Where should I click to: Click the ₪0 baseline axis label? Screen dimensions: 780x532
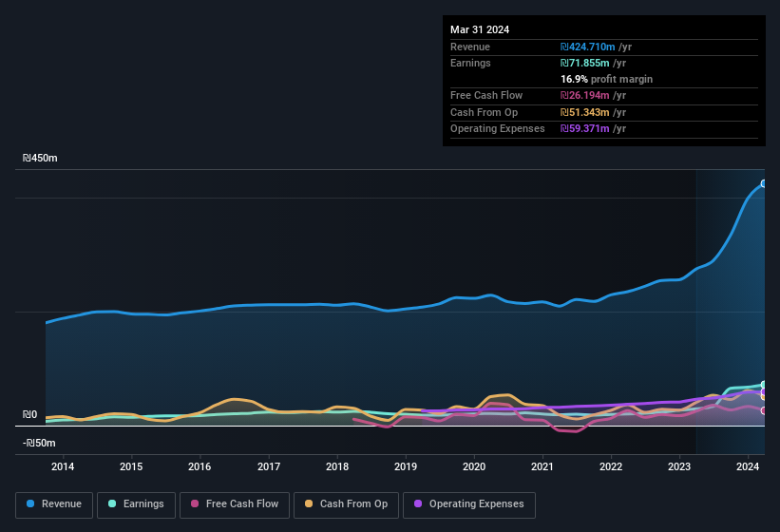click(29, 414)
